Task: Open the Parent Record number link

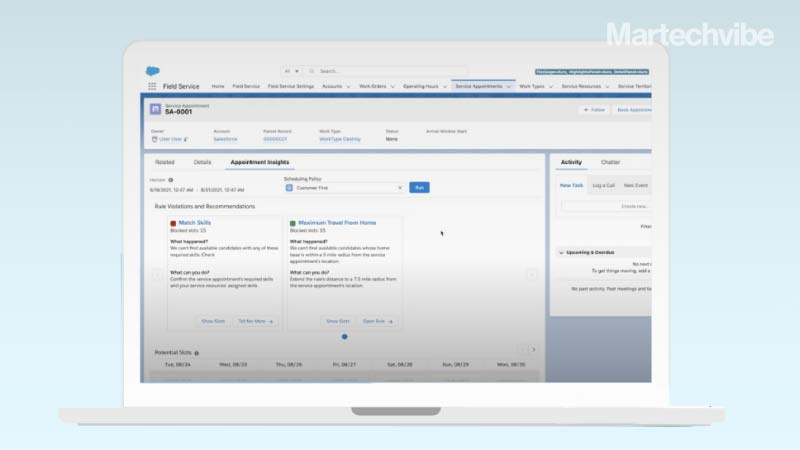Action: [x=275, y=139]
